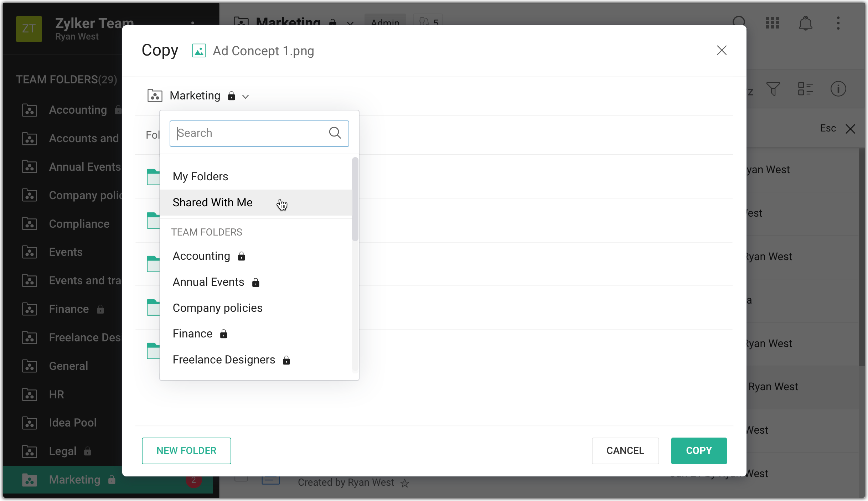Click the Ad Concept 1.png image file icon
This screenshot has width=868, height=501.
tap(199, 51)
